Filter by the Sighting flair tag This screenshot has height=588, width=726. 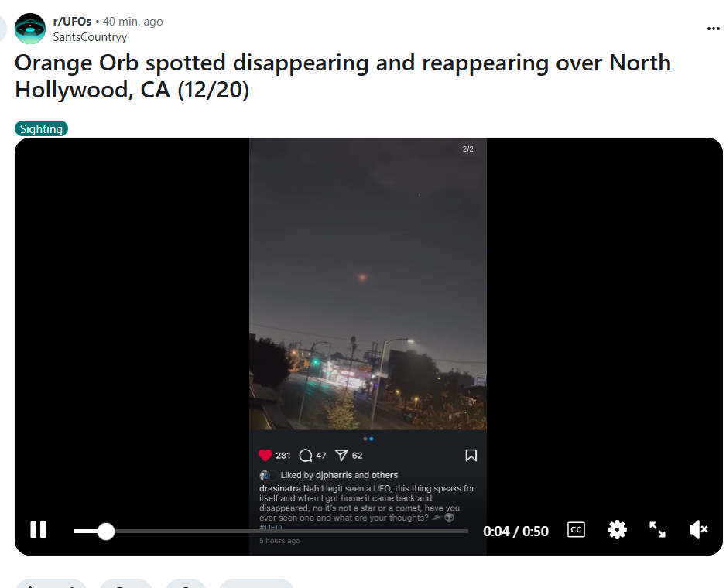pyautogui.click(x=41, y=128)
